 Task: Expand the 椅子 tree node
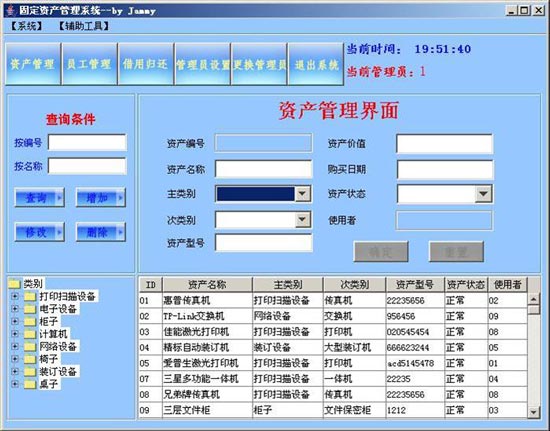click(15, 359)
